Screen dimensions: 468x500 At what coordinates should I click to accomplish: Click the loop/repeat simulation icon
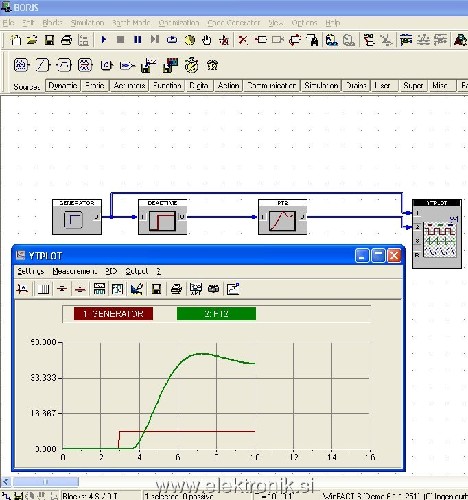(x=172, y=40)
